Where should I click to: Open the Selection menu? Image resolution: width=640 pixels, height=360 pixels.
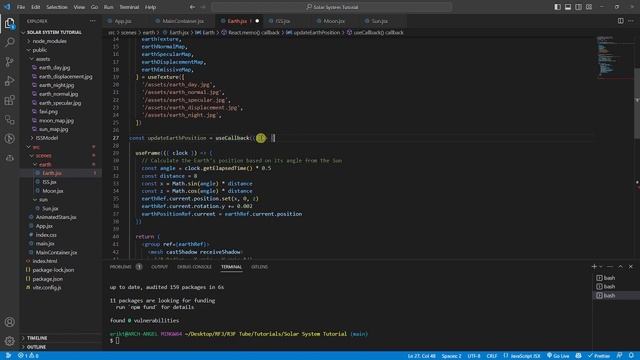tap(57, 7)
